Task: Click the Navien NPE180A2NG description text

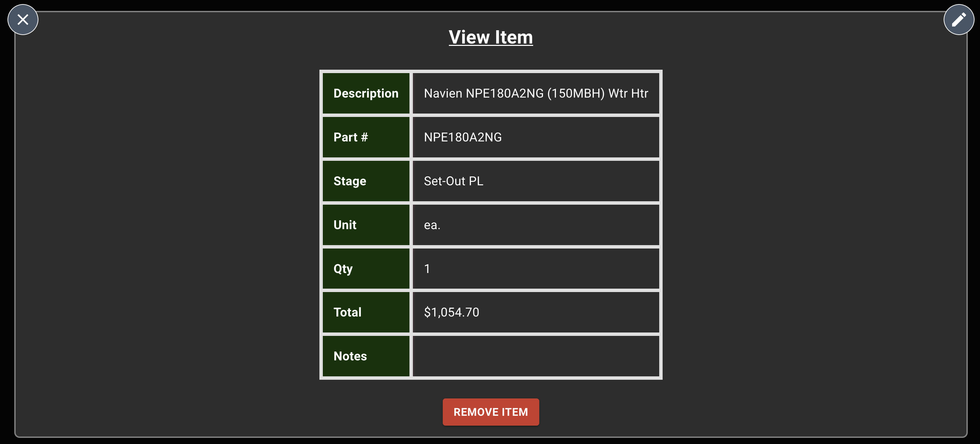Action: pos(536,93)
